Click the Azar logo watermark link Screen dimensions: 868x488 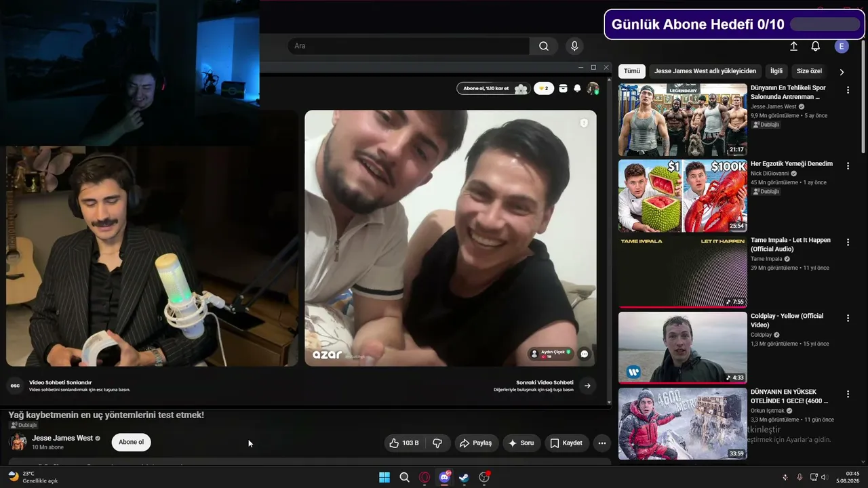(x=327, y=354)
